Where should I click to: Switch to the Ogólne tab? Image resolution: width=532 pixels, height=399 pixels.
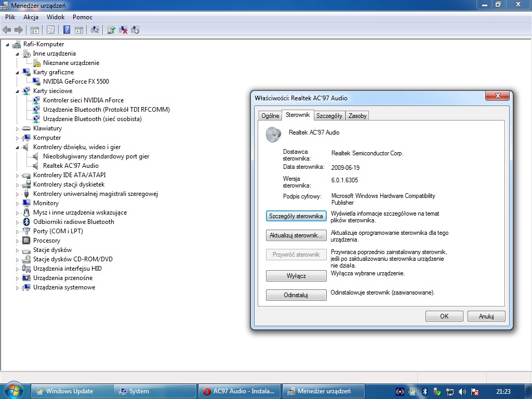coord(270,116)
